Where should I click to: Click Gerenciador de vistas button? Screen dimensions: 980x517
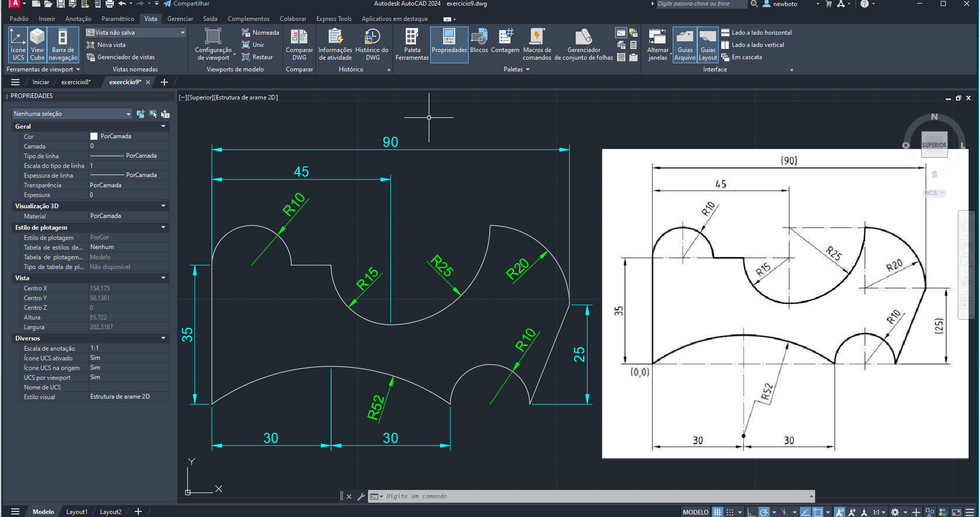[x=125, y=57]
